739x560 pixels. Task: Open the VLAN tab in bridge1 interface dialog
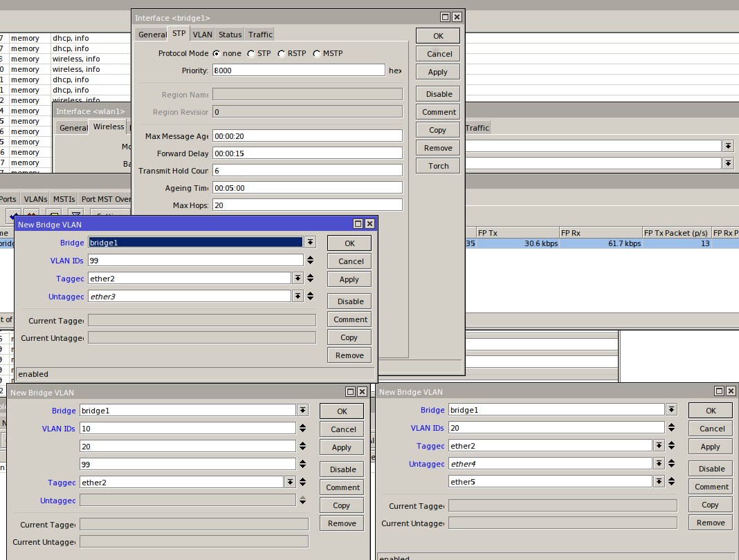click(203, 35)
